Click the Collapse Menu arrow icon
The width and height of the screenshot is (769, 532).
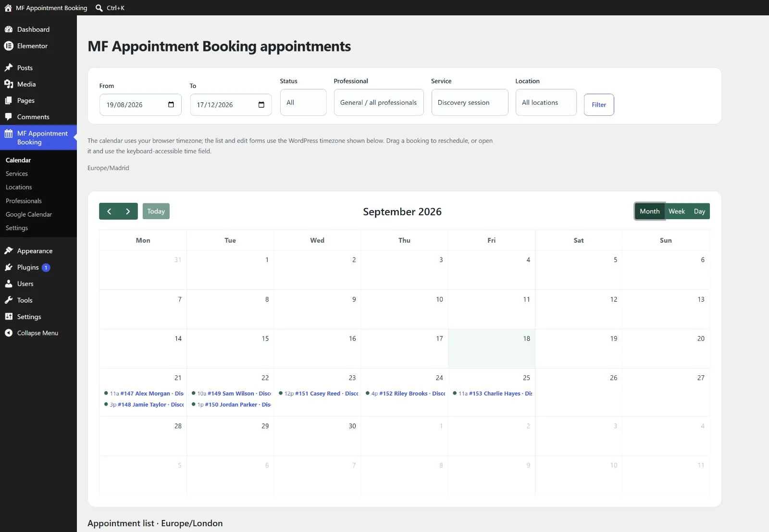coord(9,333)
